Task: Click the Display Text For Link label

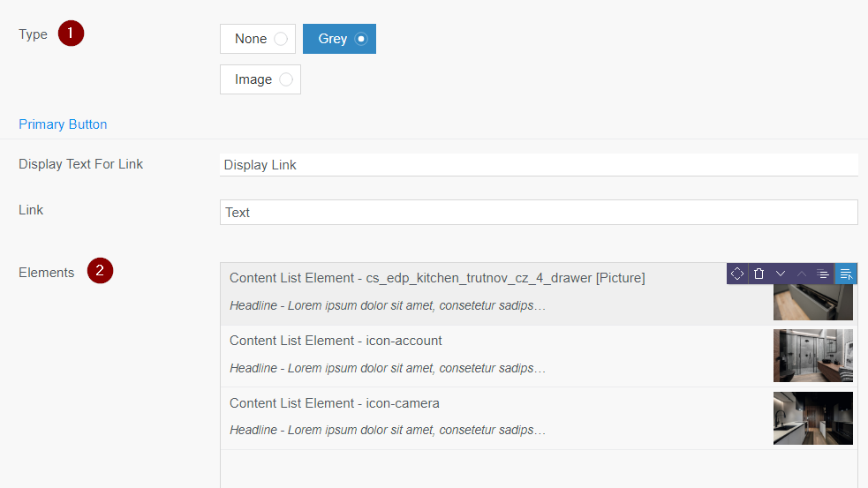Action: pos(81,164)
